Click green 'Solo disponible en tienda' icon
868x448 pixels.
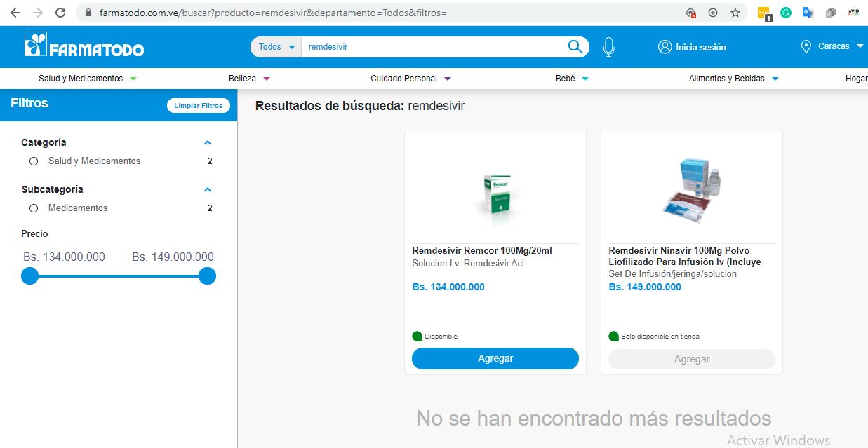(x=613, y=337)
